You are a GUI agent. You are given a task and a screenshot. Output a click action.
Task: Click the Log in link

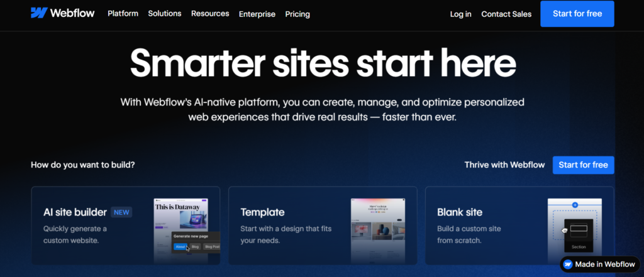coord(460,14)
